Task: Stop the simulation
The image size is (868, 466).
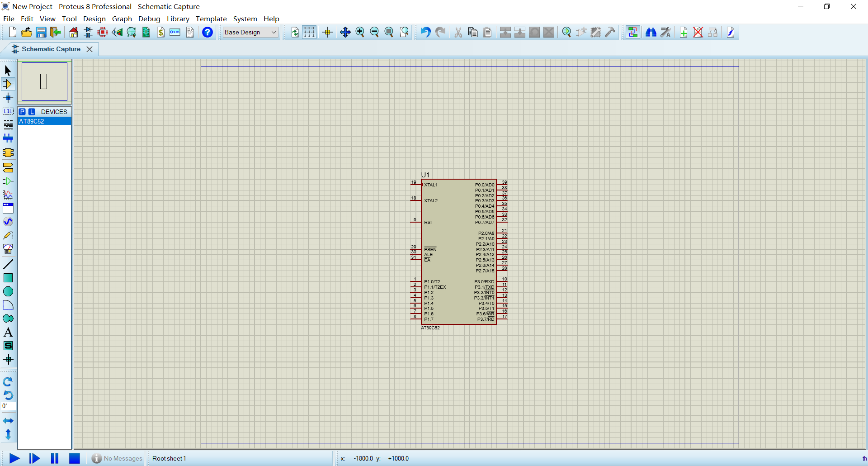Action: pos(75,458)
